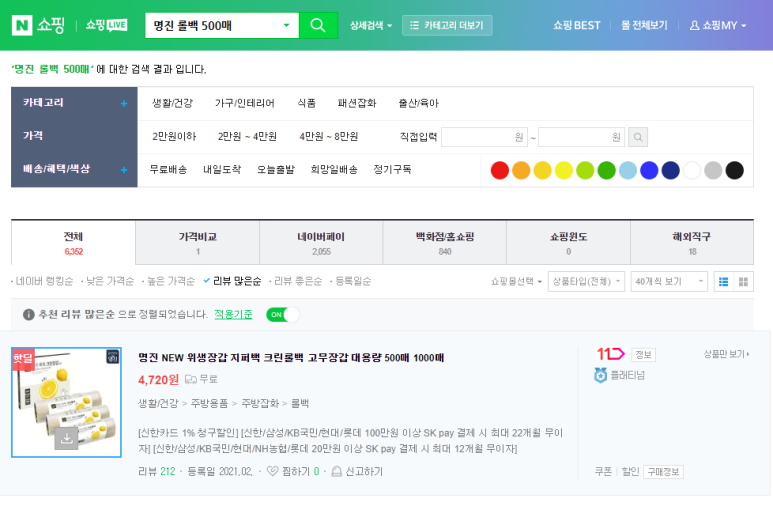Click the heart 찜하기 icon
The image size is (773, 506).
(272, 471)
